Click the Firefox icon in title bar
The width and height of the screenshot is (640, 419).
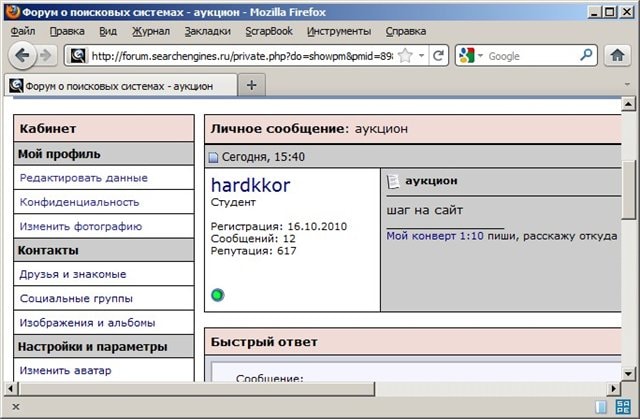13,12
